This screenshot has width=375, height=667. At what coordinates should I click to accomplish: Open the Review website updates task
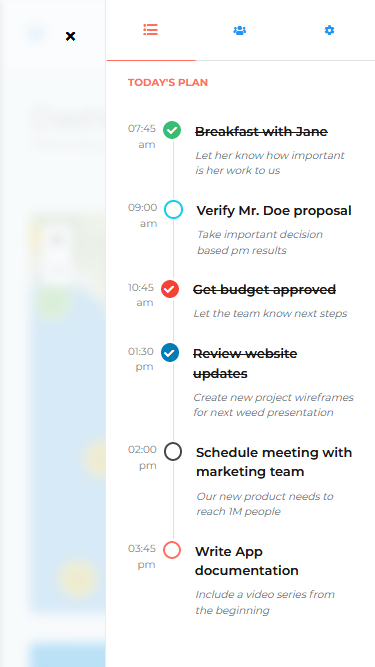[x=245, y=363]
